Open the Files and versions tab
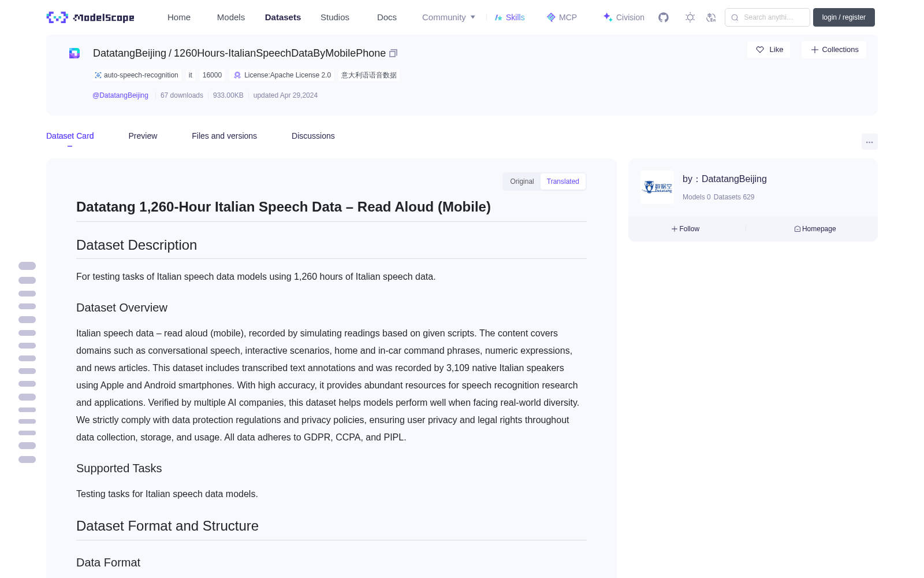Image resolution: width=924 pixels, height=578 pixels. click(224, 136)
